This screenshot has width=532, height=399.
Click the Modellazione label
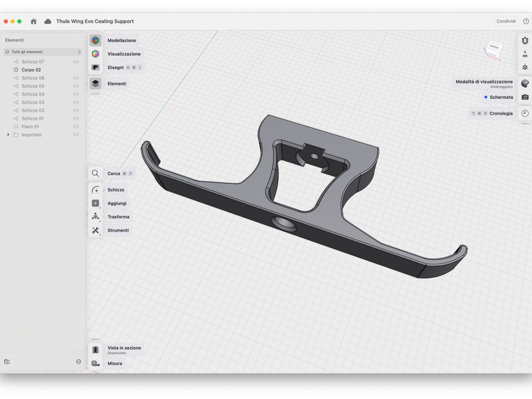(x=122, y=40)
